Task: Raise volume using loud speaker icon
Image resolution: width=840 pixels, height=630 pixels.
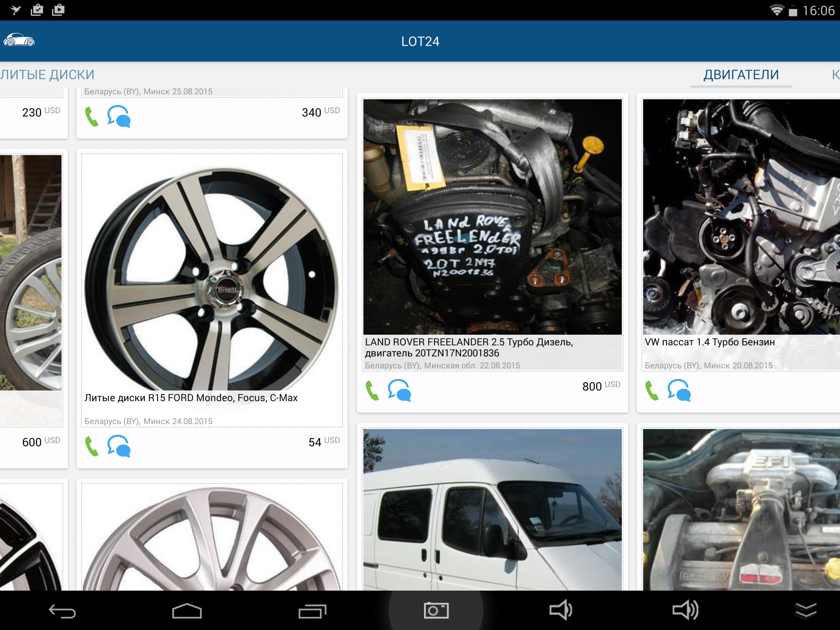Action: 685,610
